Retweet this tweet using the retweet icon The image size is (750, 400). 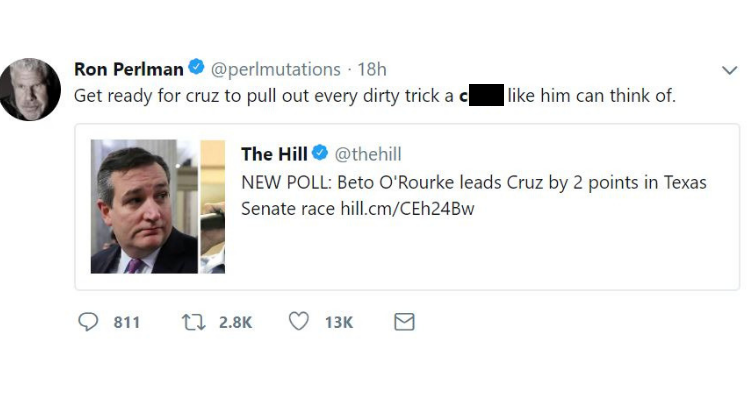tap(192, 322)
